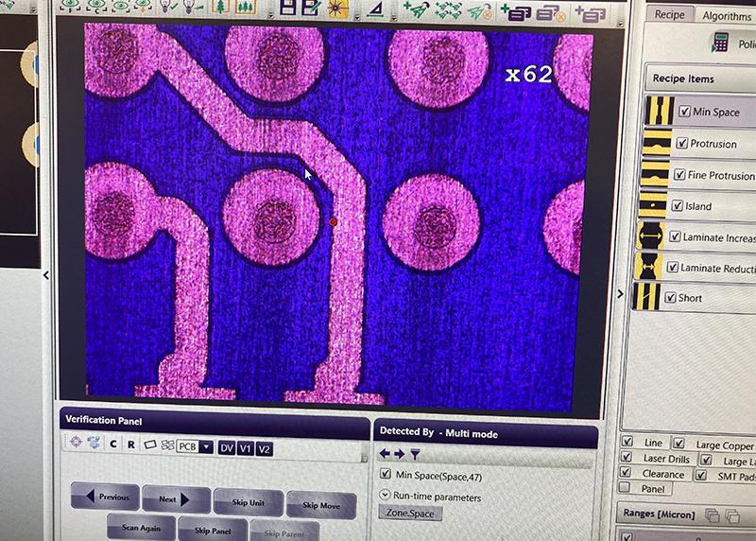Switch to the Algorithms tab
This screenshot has height=541, width=756.
(x=726, y=16)
